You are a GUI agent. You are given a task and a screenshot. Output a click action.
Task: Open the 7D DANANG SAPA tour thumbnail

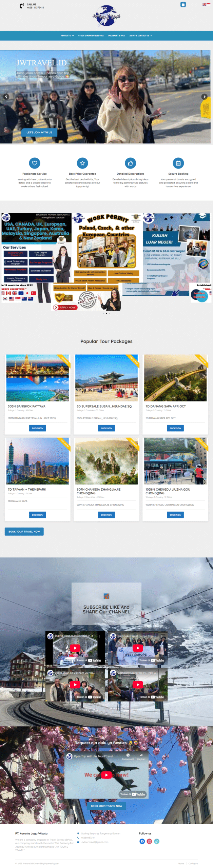pyautogui.click(x=175, y=378)
